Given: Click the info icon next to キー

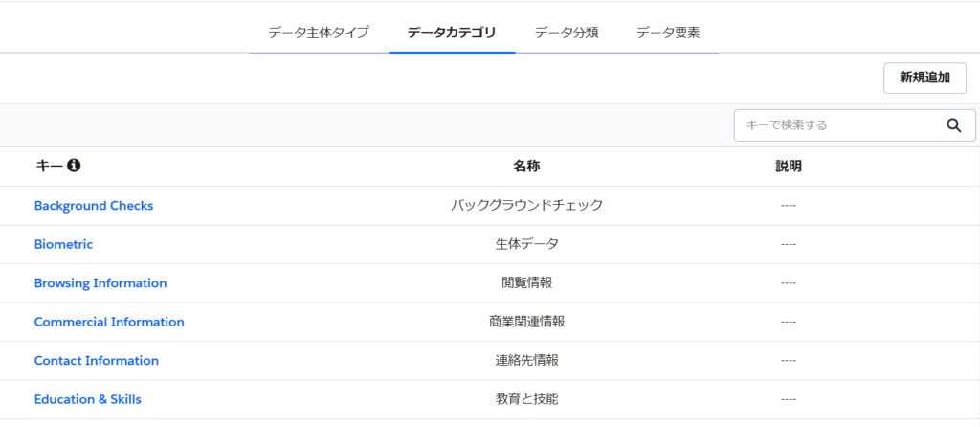Looking at the screenshot, I should 74,166.
